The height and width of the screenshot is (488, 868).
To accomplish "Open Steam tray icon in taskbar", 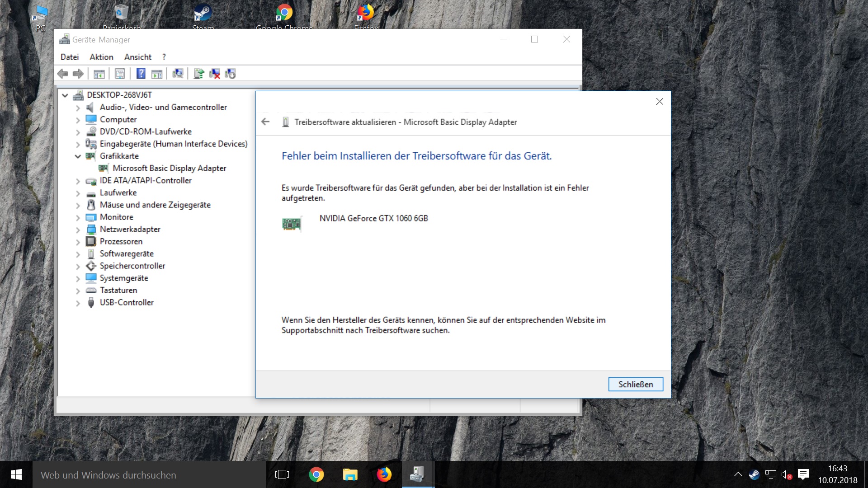I will pos(754,474).
